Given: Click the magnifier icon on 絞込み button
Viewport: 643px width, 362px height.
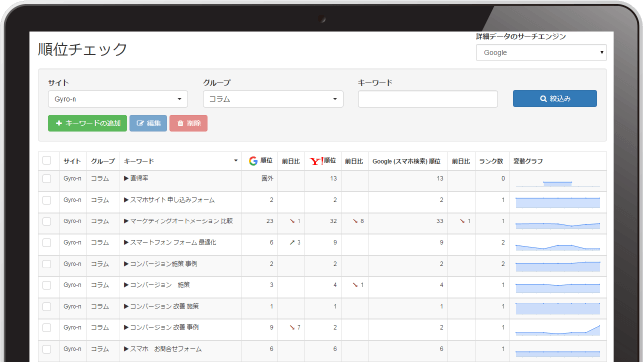Looking at the screenshot, I should pos(543,99).
